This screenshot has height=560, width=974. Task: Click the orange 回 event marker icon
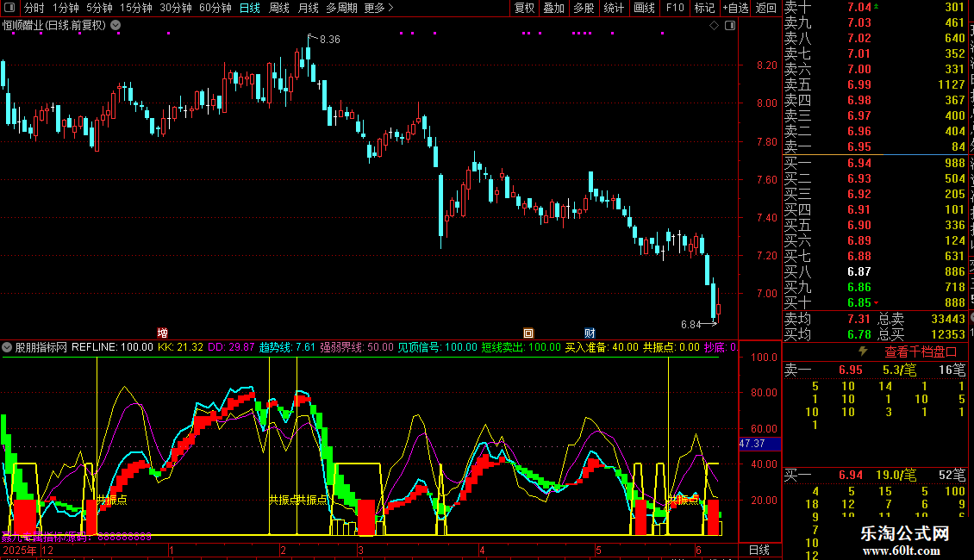click(528, 333)
